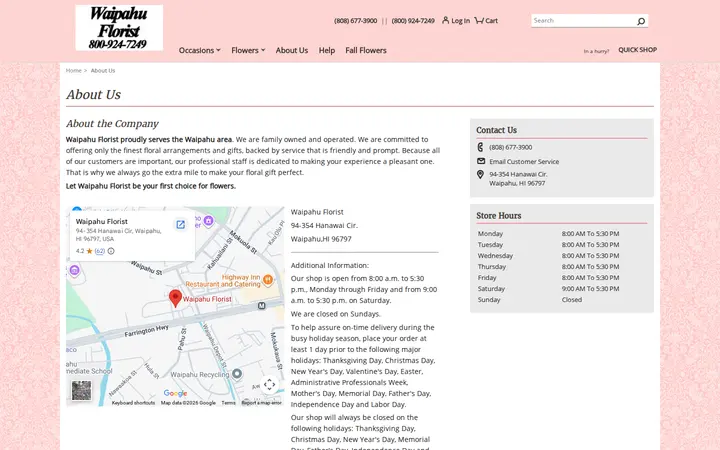The height and width of the screenshot is (450, 720).
Task: Click the "Closed" text for Sunday
Action: click(x=572, y=300)
